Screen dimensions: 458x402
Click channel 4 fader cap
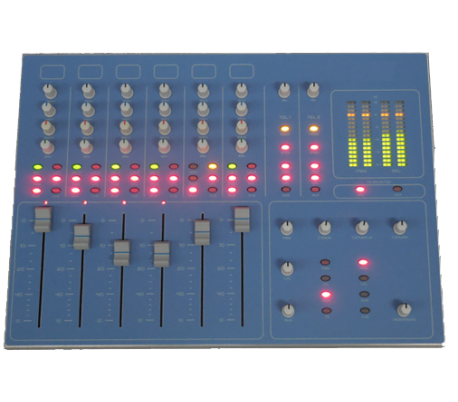tap(162, 254)
